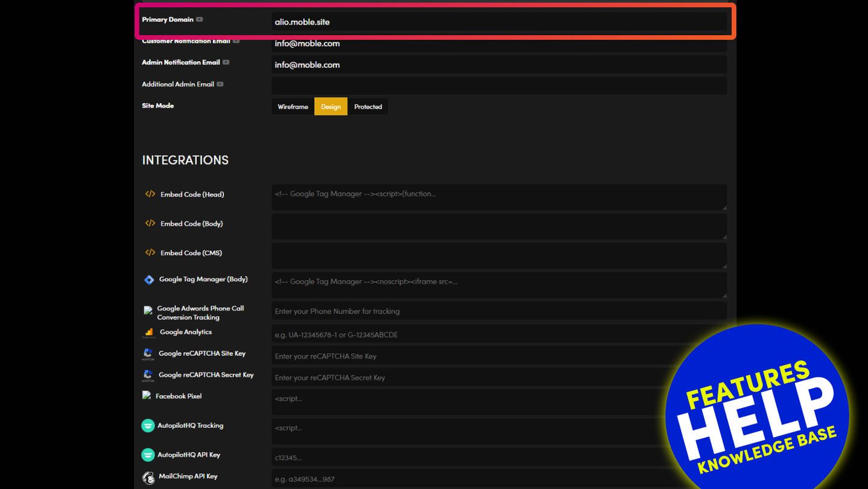Image resolution: width=868 pixels, height=489 pixels.
Task: Click the Primary Domain field
Action: tap(498, 22)
